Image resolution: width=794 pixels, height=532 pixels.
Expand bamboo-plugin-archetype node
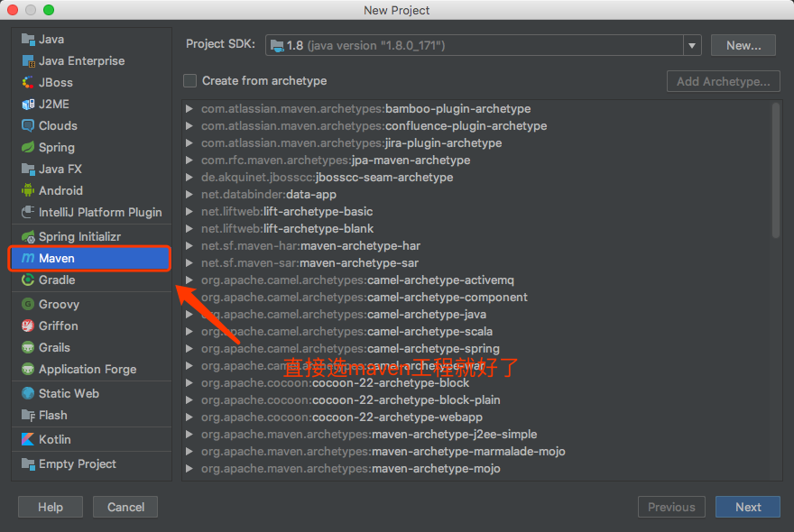pyautogui.click(x=189, y=109)
